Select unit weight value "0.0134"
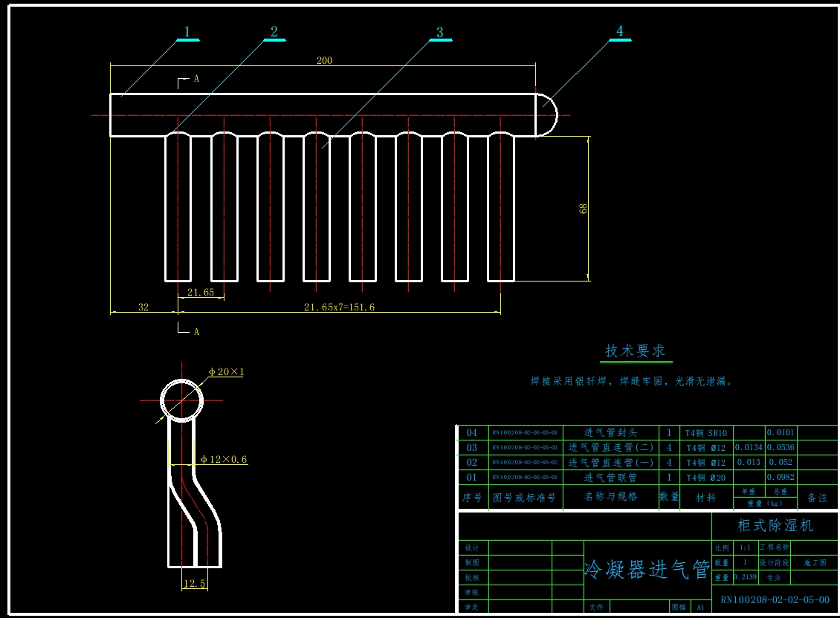The height and width of the screenshot is (618, 840). [x=749, y=447]
